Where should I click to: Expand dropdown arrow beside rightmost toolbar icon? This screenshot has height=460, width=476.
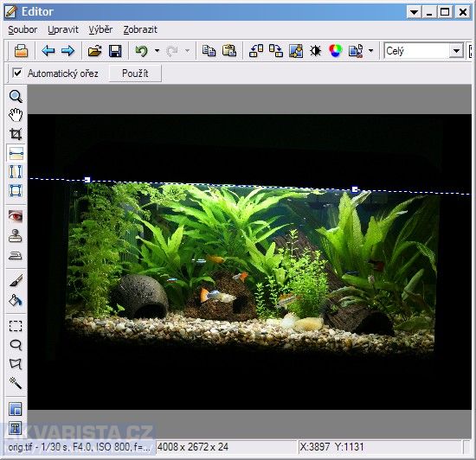point(370,51)
